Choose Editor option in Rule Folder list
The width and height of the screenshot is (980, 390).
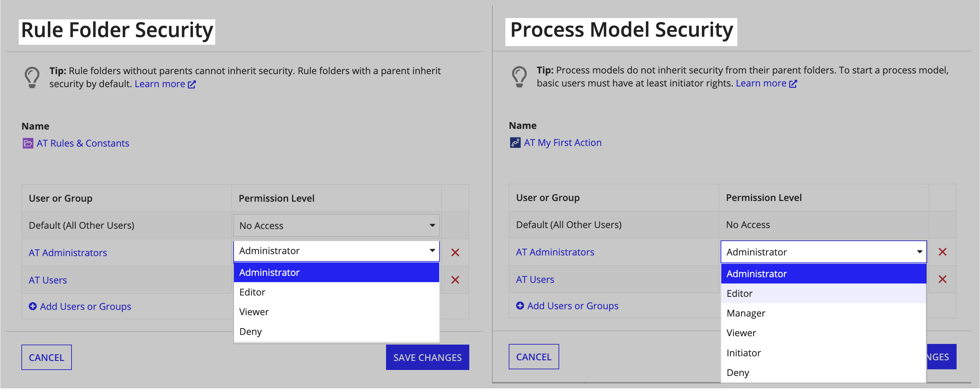(336, 292)
